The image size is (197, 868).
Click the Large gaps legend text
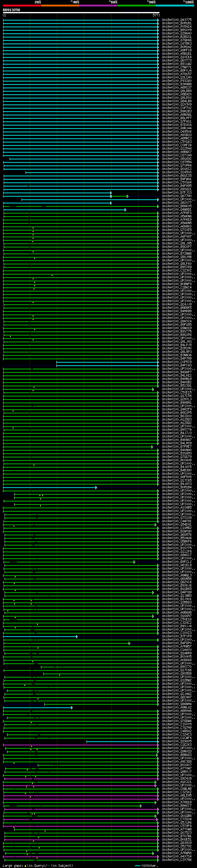(x=38, y=866)
